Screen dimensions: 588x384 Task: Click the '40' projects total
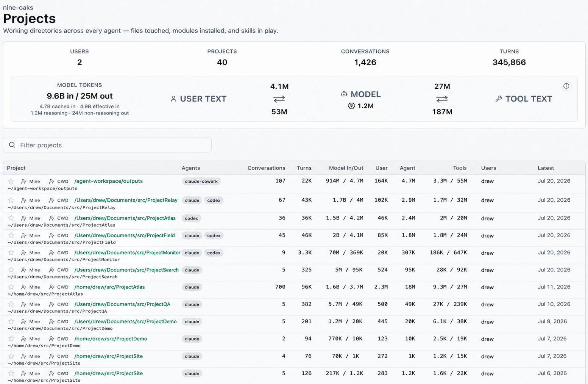[222, 62]
